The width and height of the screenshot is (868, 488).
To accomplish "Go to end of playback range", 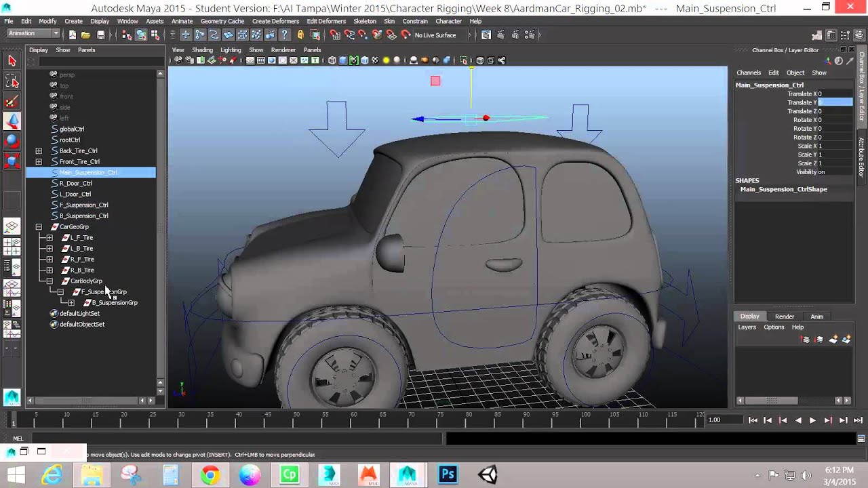I will [x=858, y=420].
